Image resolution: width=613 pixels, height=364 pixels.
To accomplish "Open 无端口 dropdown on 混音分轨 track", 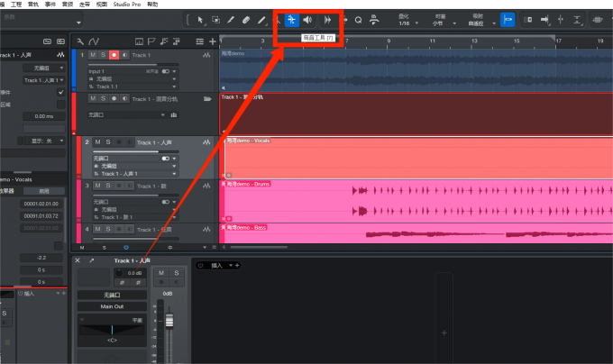I will point(127,114).
